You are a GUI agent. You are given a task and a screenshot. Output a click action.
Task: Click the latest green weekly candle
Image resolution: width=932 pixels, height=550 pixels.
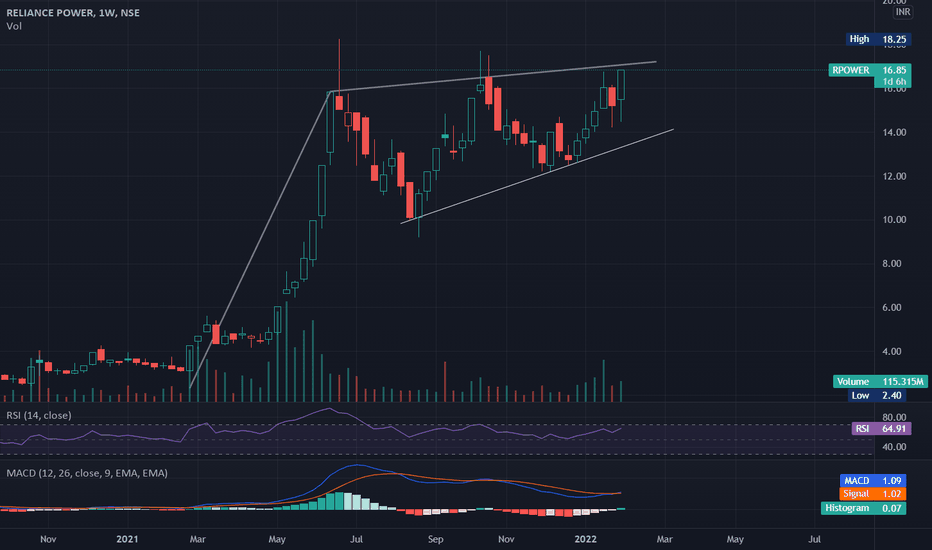click(621, 84)
